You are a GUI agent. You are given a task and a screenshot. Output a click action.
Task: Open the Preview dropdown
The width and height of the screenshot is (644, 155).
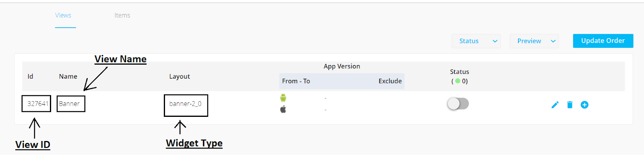tap(534, 41)
